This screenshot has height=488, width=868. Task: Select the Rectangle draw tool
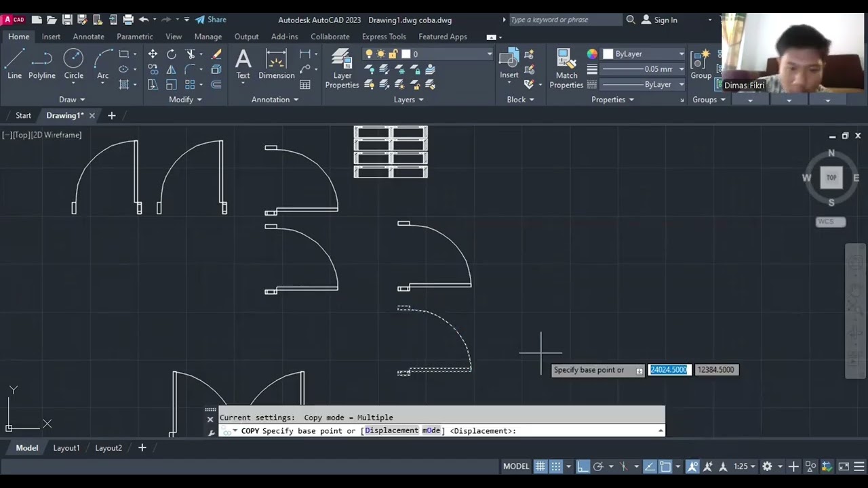coord(123,54)
